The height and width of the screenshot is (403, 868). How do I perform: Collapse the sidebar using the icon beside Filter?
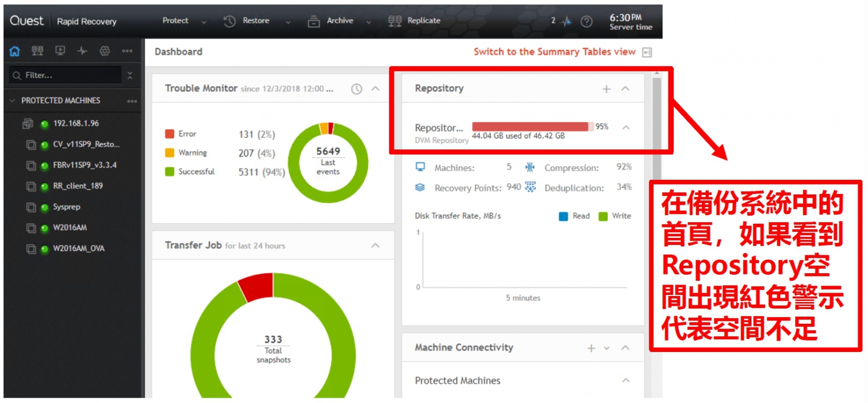[130, 75]
